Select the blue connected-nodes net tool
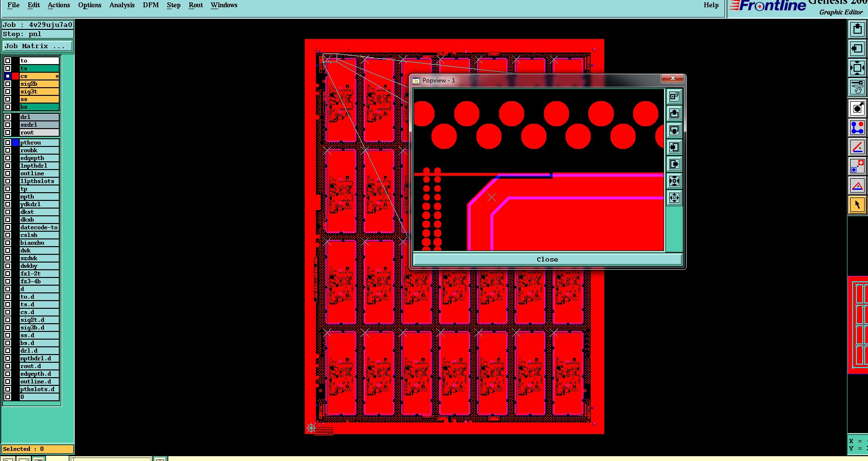 (857, 128)
